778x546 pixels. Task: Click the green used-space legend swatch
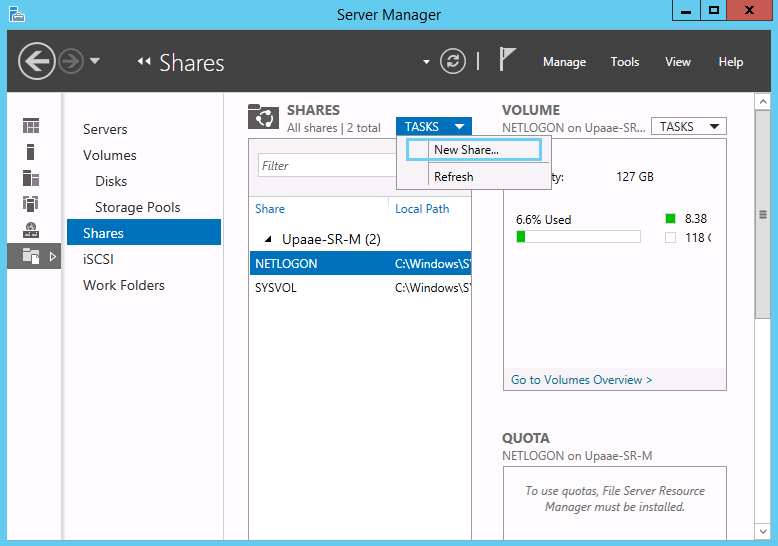coord(670,218)
